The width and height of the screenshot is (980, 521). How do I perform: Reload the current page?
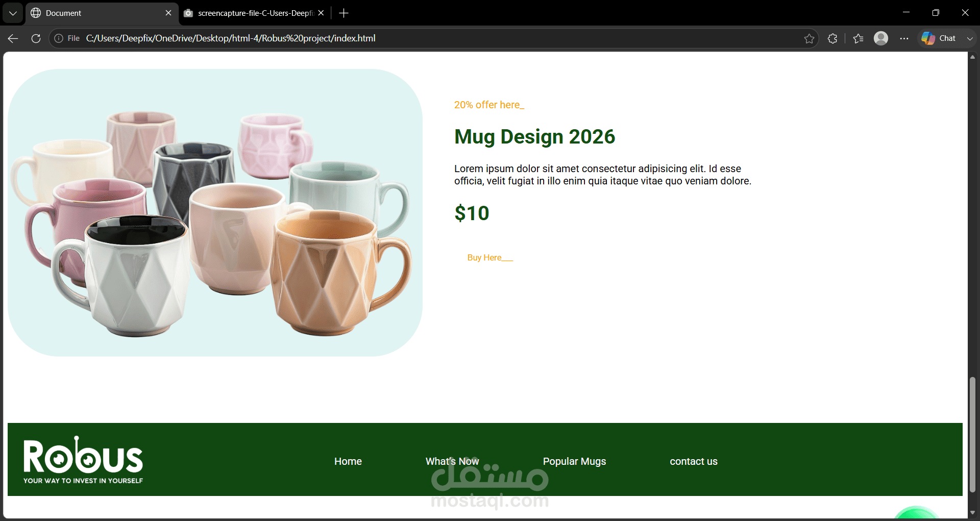[36, 38]
